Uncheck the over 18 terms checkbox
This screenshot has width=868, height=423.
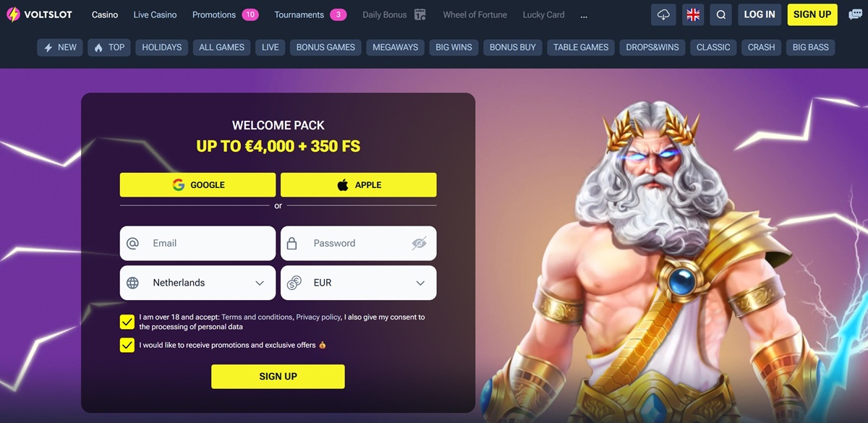click(x=127, y=322)
